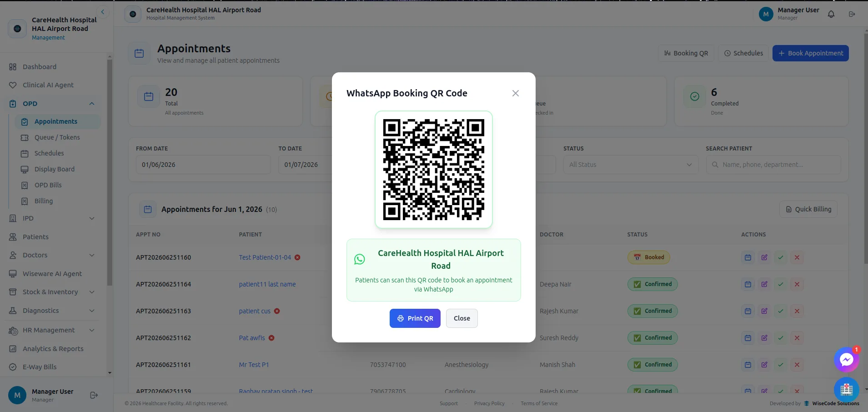This screenshot has height=412, width=868.
Task: Click the red cancel X for APT202606251160
Action: pos(797,257)
